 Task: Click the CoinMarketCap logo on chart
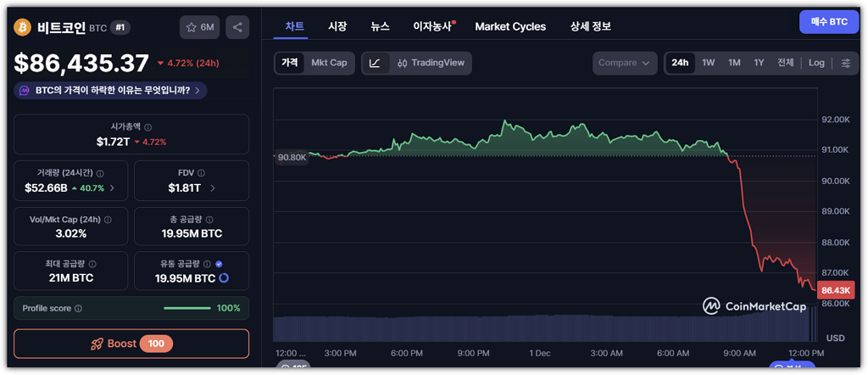[x=754, y=306]
